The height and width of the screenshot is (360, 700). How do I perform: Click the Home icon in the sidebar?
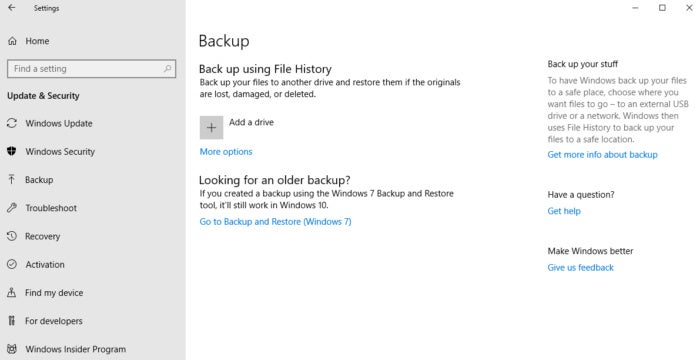click(12, 41)
